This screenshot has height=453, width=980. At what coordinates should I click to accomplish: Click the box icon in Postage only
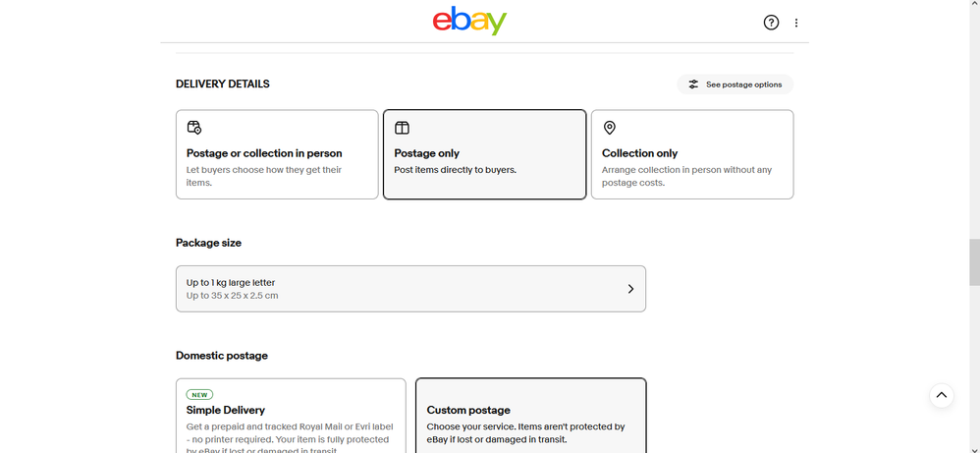[x=402, y=128]
